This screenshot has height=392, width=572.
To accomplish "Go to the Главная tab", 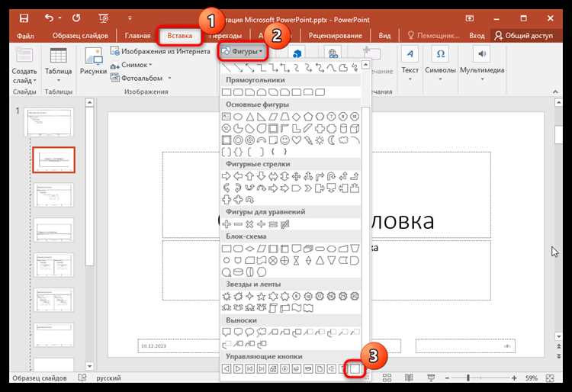I will tap(137, 36).
